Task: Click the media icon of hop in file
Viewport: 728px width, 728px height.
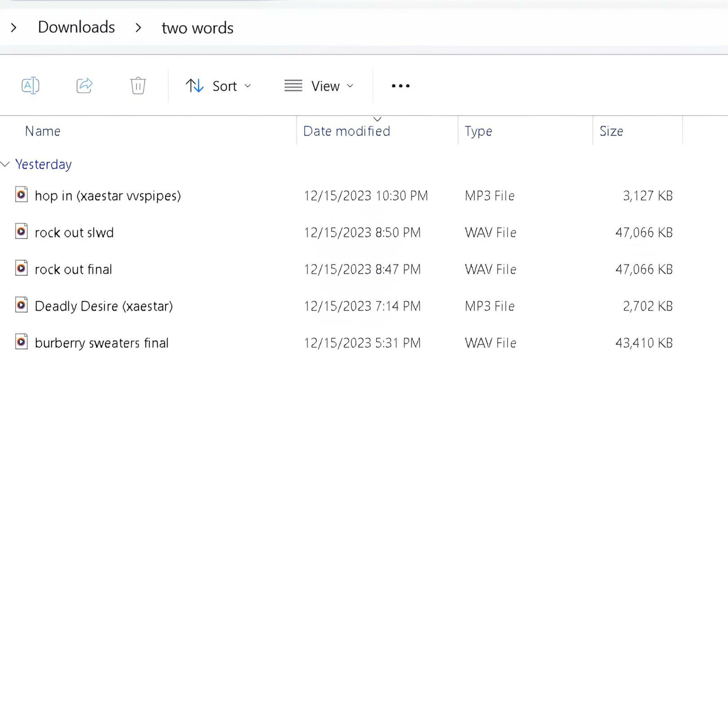Action: (x=22, y=195)
